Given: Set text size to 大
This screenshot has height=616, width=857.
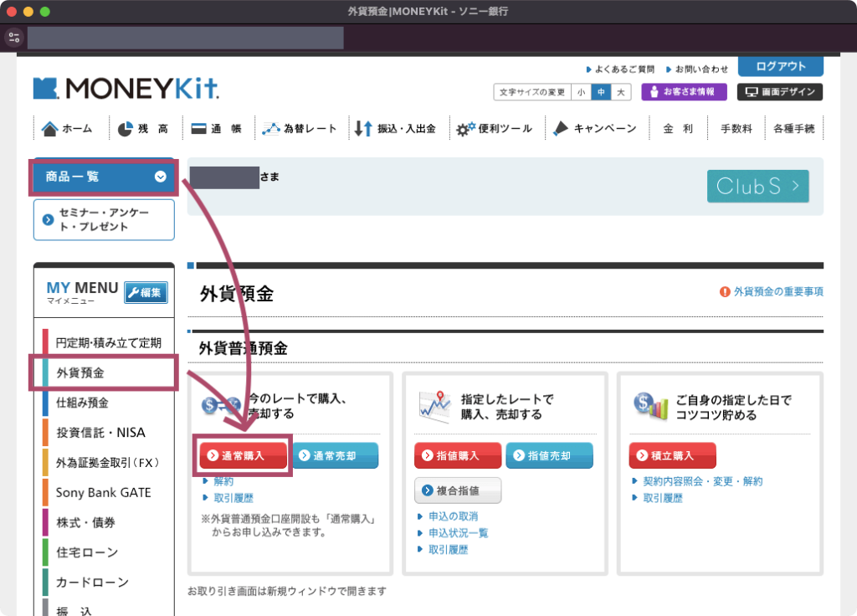Looking at the screenshot, I should [x=621, y=92].
